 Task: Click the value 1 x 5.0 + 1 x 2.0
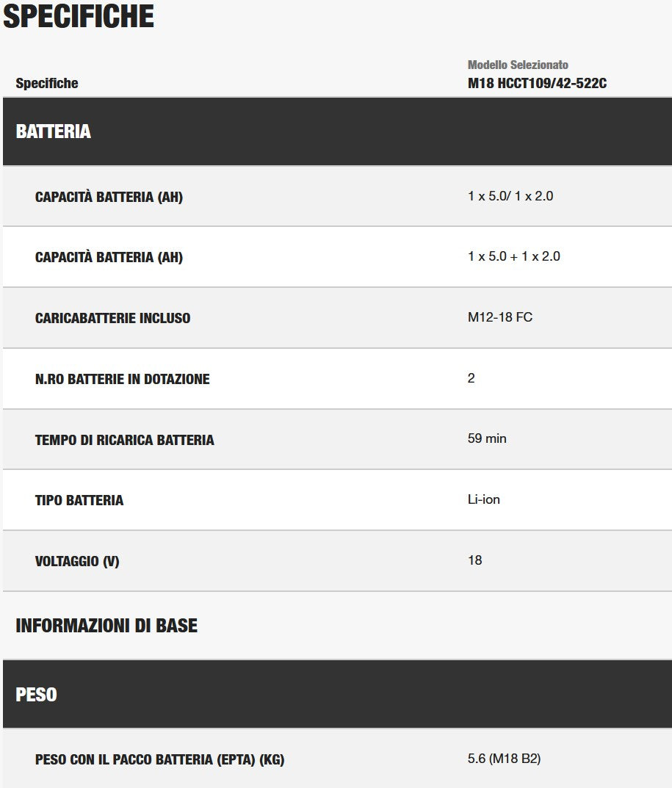pyautogui.click(x=513, y=256)
